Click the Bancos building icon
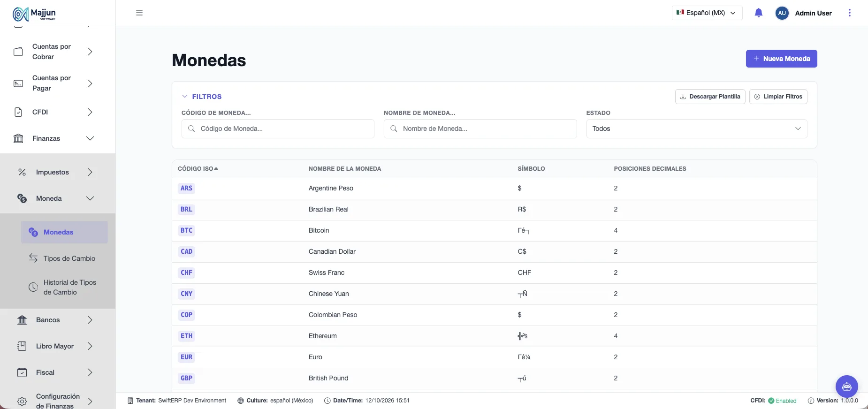Viewport: 868px width, 409px height. (22, 320)
